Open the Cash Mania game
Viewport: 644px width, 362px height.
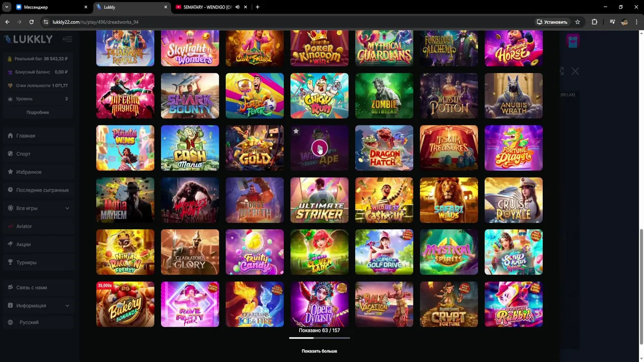pos(190,148)
